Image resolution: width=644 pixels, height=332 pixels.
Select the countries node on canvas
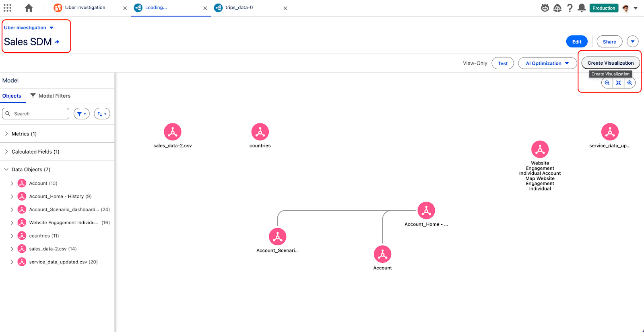click(x=260, y=132)
